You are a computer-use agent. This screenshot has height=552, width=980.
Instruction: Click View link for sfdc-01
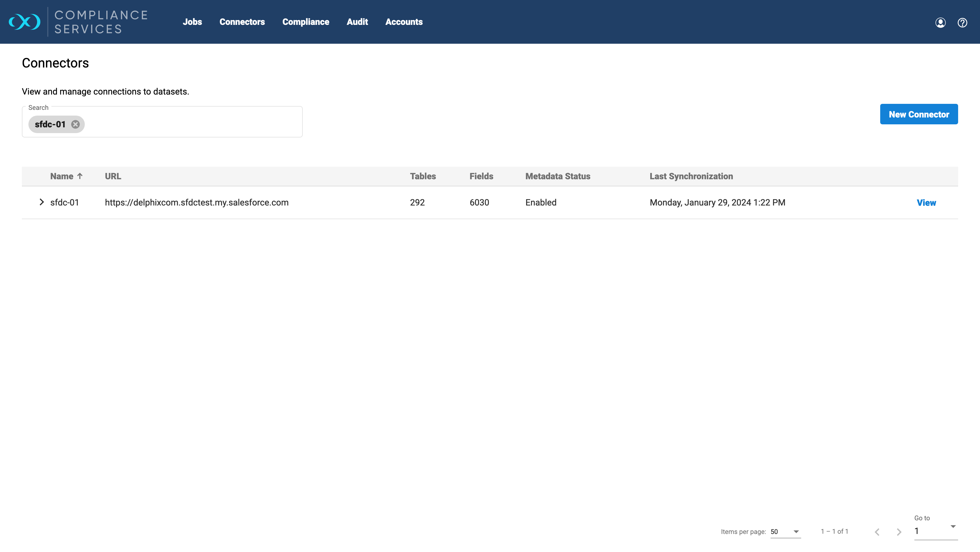926,203
